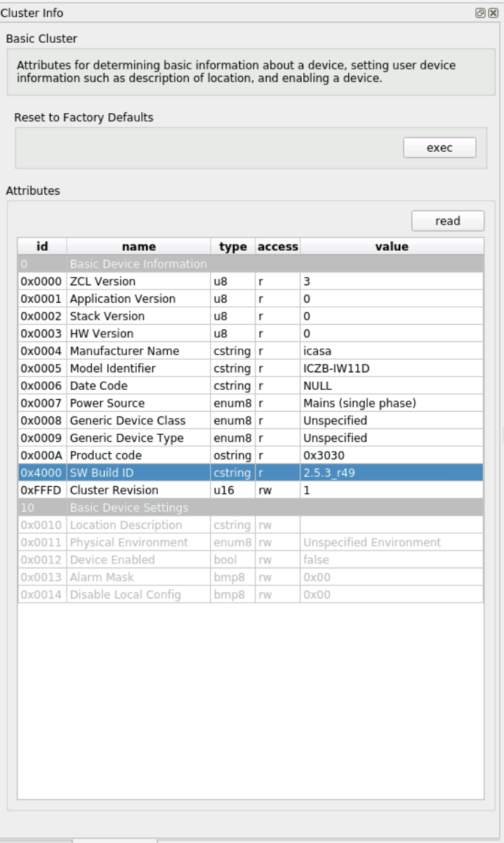Select the Power Source attribute
Viewport: 504px width, 843px height.
tap(251, 403)
